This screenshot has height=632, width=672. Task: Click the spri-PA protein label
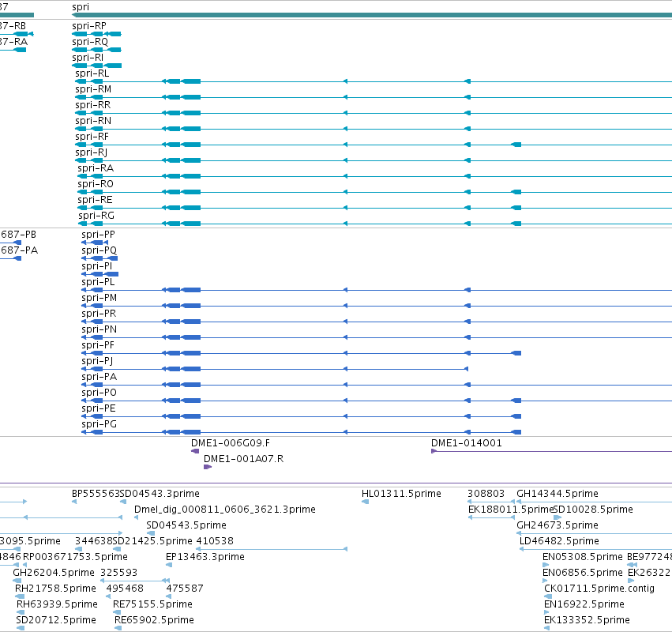(x=99, y=377)
